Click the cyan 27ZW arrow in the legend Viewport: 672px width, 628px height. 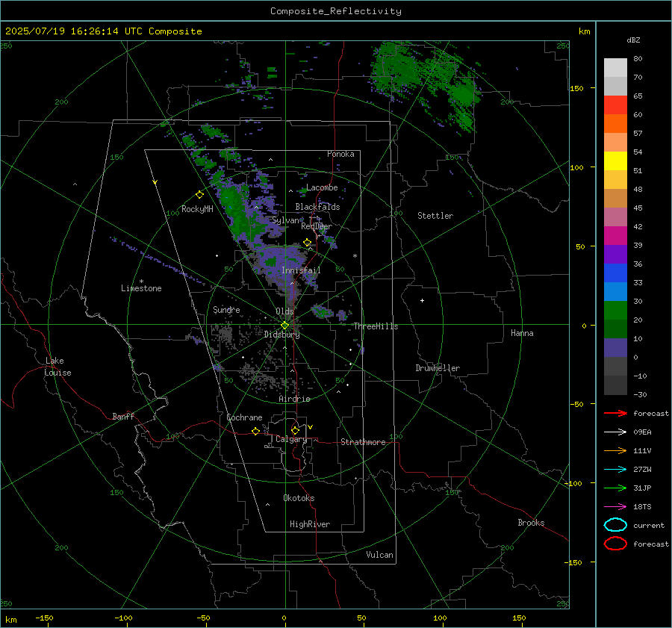[x=615, y=470]
